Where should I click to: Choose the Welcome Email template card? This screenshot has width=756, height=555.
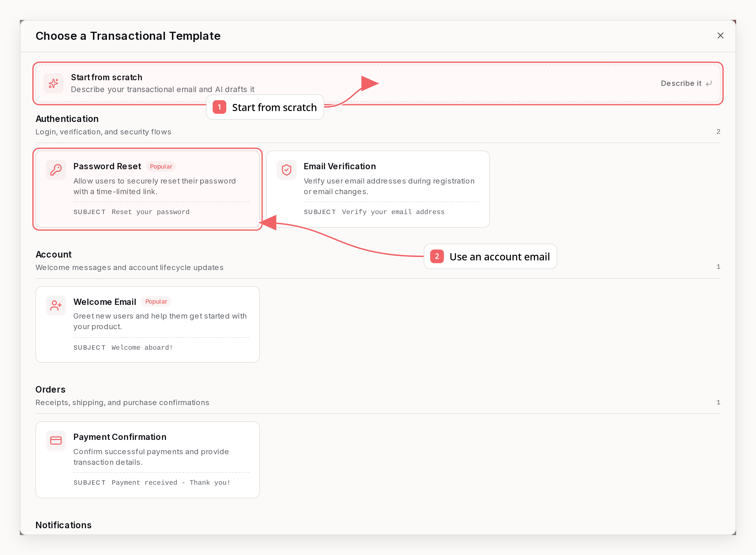tap(148, 324)
